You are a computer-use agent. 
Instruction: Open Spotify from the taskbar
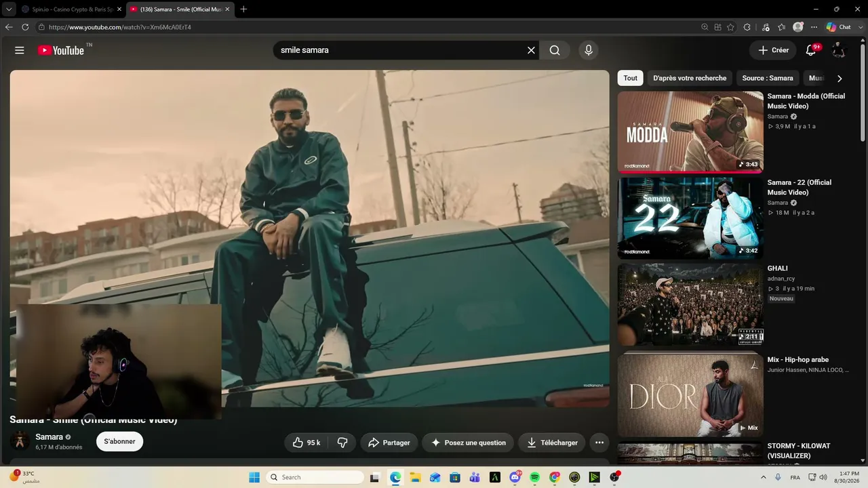pyautogui.click(x=534, y=477)
